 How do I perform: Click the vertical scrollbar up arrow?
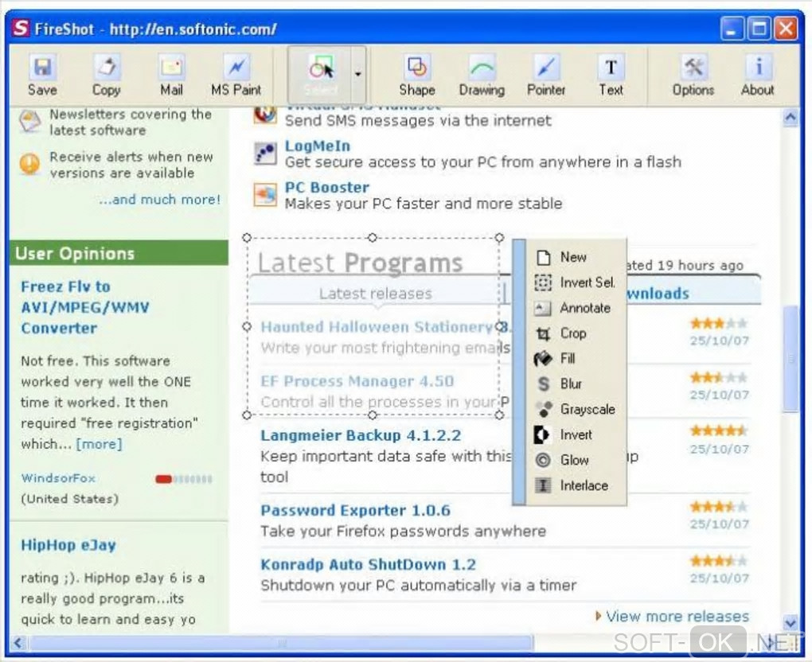click(x=791, y=118)
